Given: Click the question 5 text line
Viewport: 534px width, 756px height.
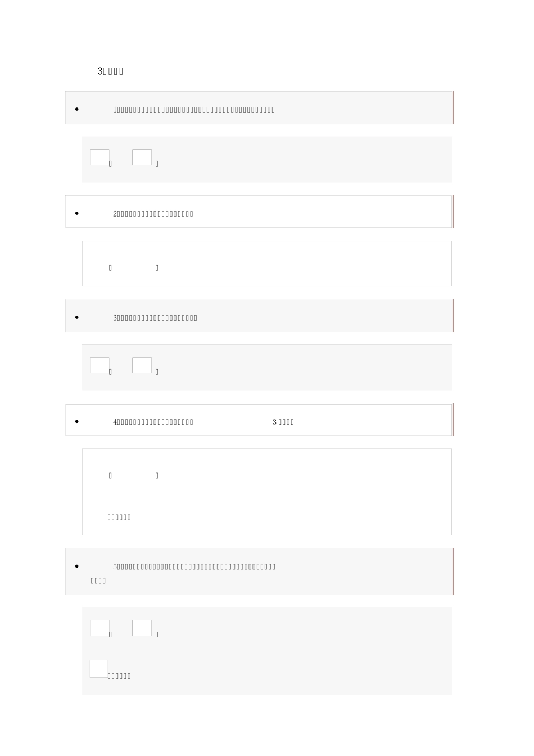Looking at the screenshot, I should click(194, 566).
